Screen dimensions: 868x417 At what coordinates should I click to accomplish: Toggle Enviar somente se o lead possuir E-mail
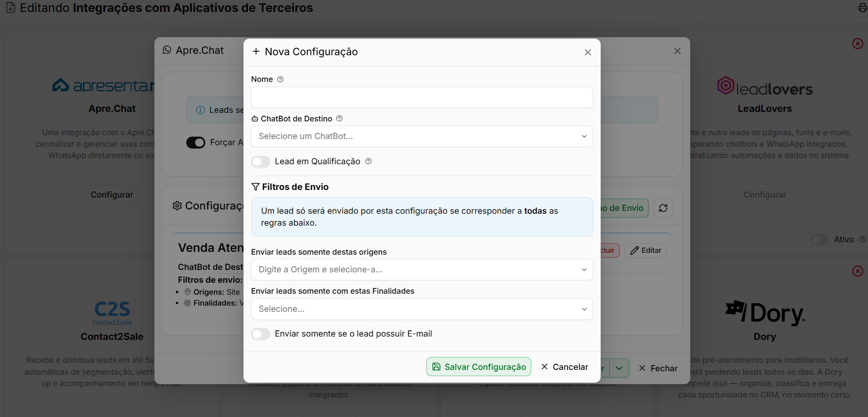(261, 334)
